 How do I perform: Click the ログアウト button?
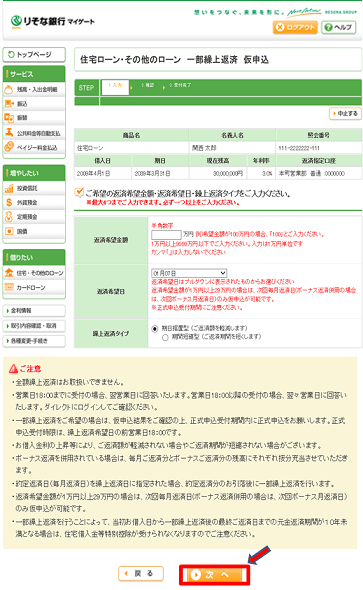(295, 27)
